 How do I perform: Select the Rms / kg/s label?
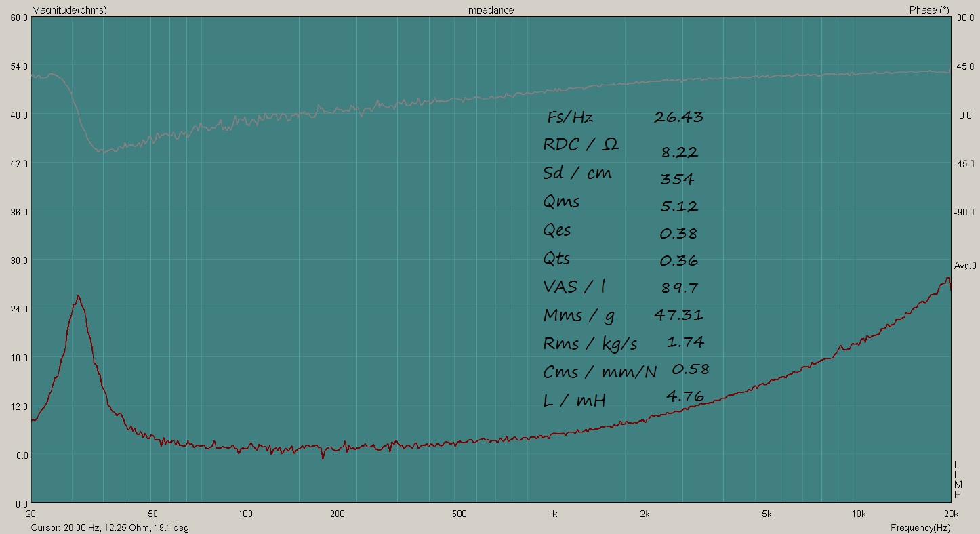590,344
